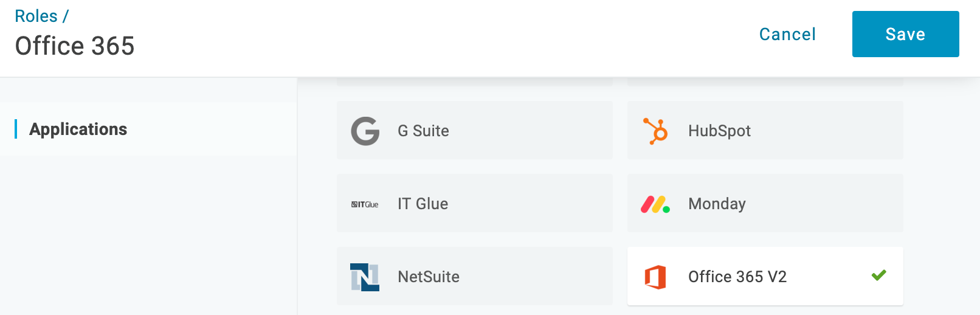Enable the HubSpot application by its name
980x315 pixels.
tap(719, 131)
